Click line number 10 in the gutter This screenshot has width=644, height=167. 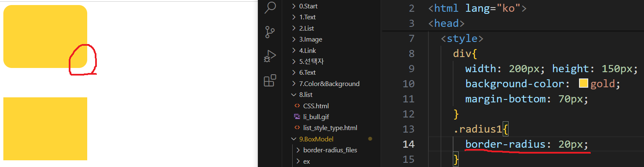(x=408, y=83)
